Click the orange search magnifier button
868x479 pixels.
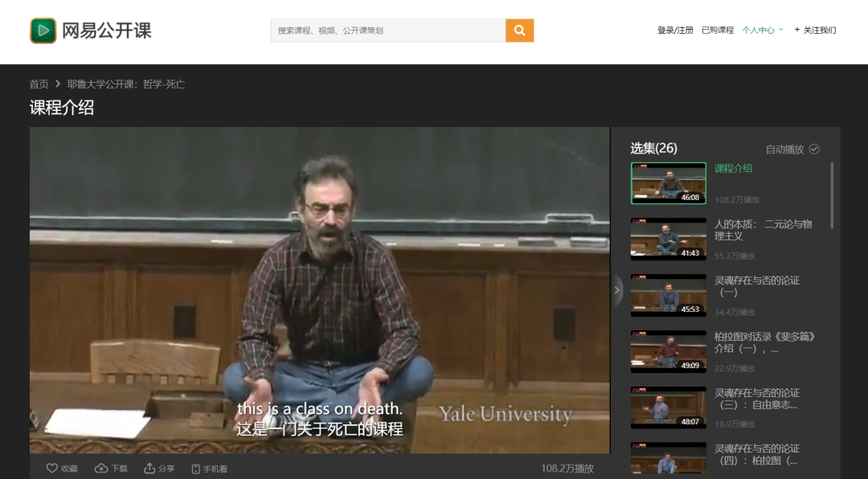pos(519,31)
